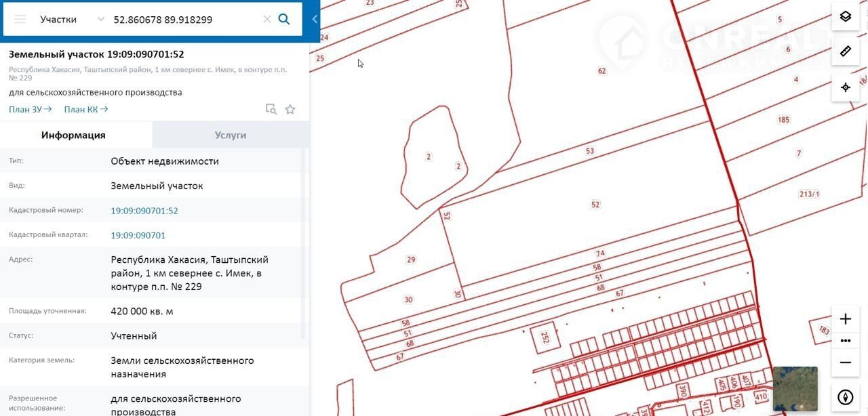Image resolution: width=868 pixels, height=416 pixels.
Task: Select the ruler measurement tool
Action: [845, 51]
